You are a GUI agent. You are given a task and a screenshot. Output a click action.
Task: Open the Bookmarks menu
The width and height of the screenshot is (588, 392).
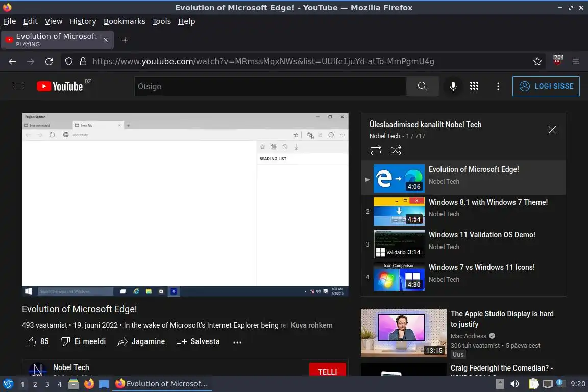click(x=125, y=21)
